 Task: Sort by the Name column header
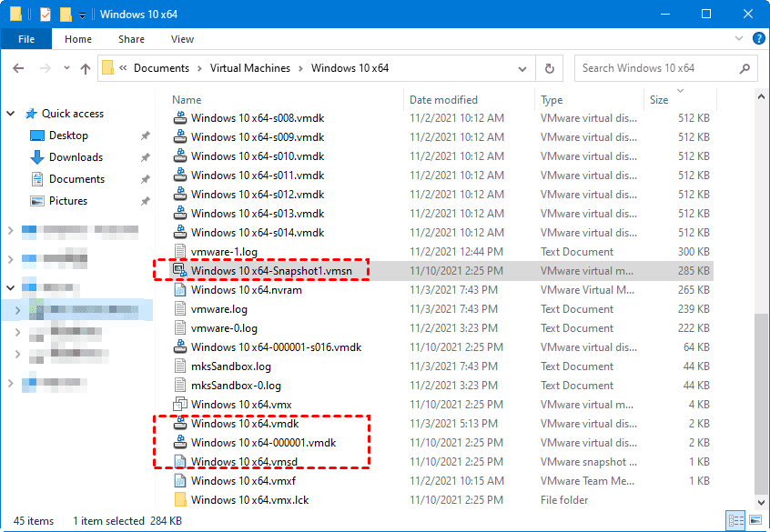click(x=187, y=100)
